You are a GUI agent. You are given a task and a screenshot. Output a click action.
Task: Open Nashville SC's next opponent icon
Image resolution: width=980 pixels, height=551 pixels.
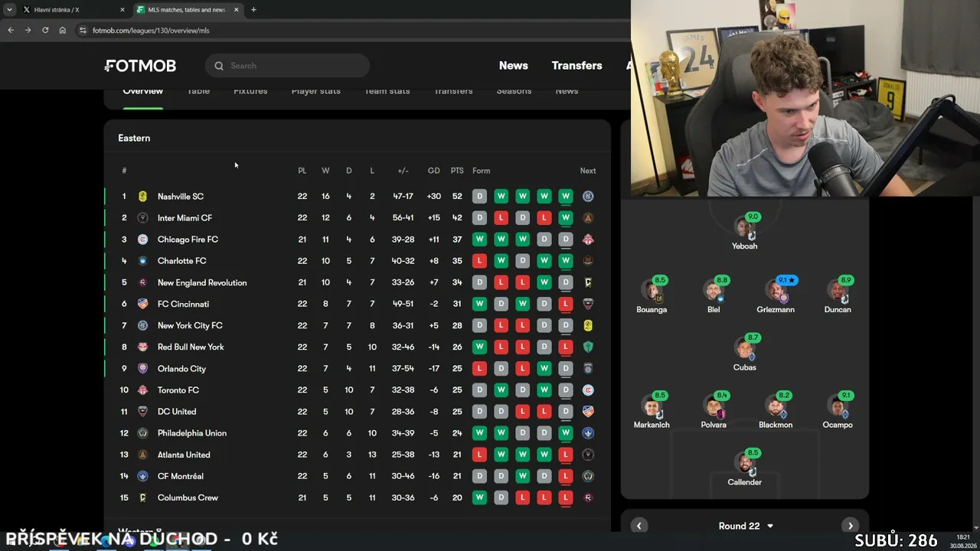click(588, 197)
